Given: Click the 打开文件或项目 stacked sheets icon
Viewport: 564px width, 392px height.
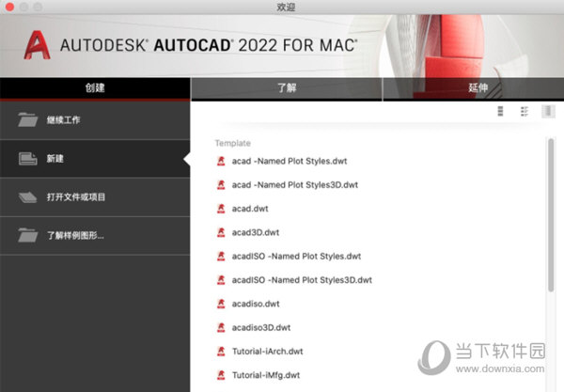Looking at the screenshot, I should coord(27,197).
